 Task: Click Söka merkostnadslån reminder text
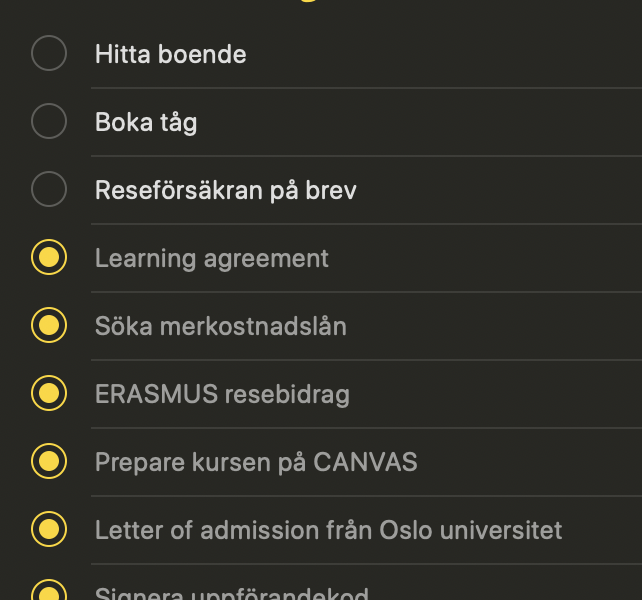[x=221, y=326]
